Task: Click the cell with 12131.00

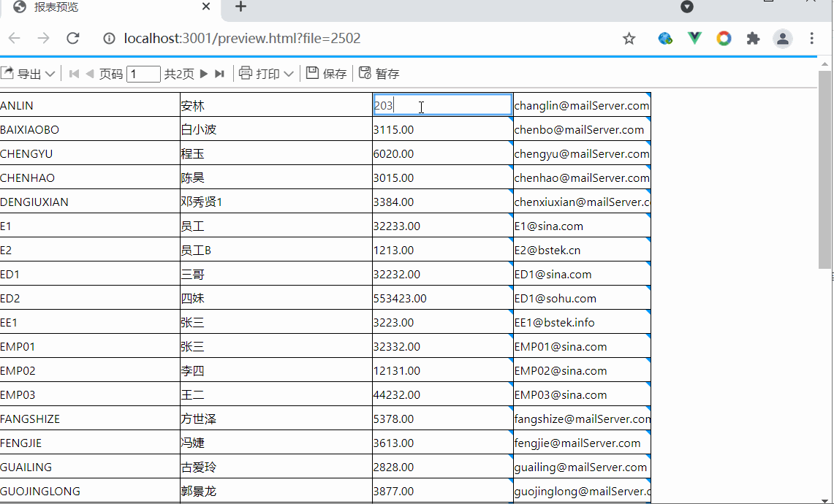Action: 442,370
